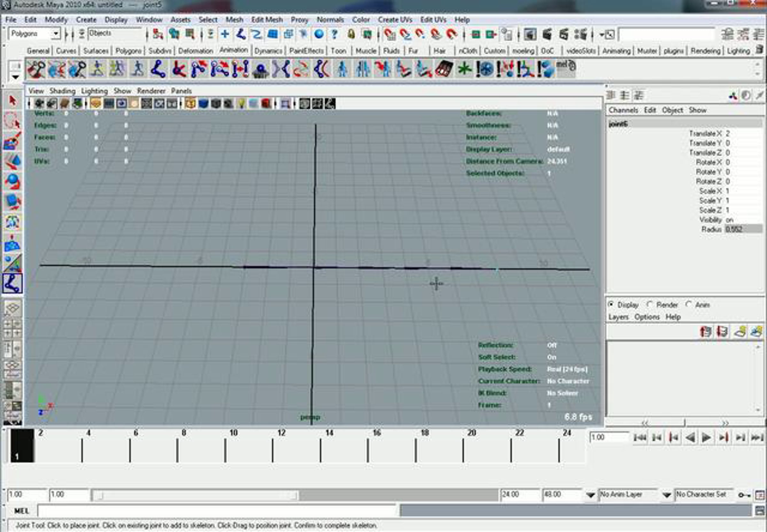The image size is (767, 532).
Task: Open the No Character Set dropdown arrow
Action: (x=666, y=495)
